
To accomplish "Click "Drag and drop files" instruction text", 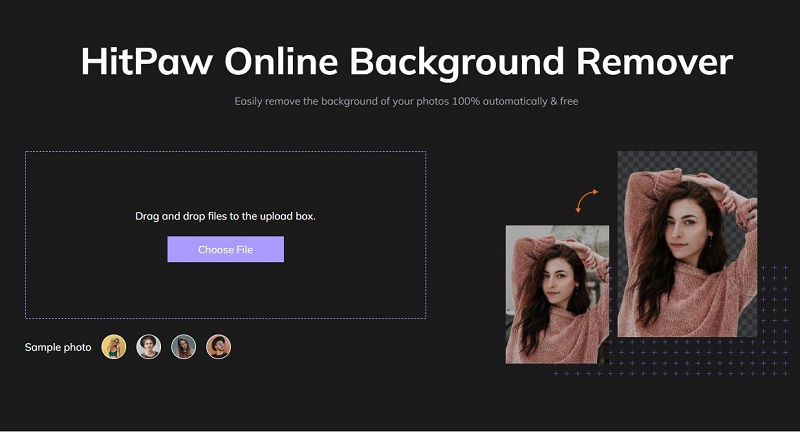I will click(226, 216).
